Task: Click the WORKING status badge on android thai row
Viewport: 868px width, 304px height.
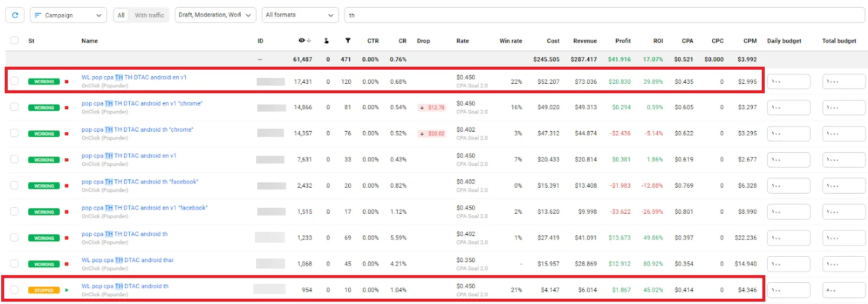Action: click(44, 264)
